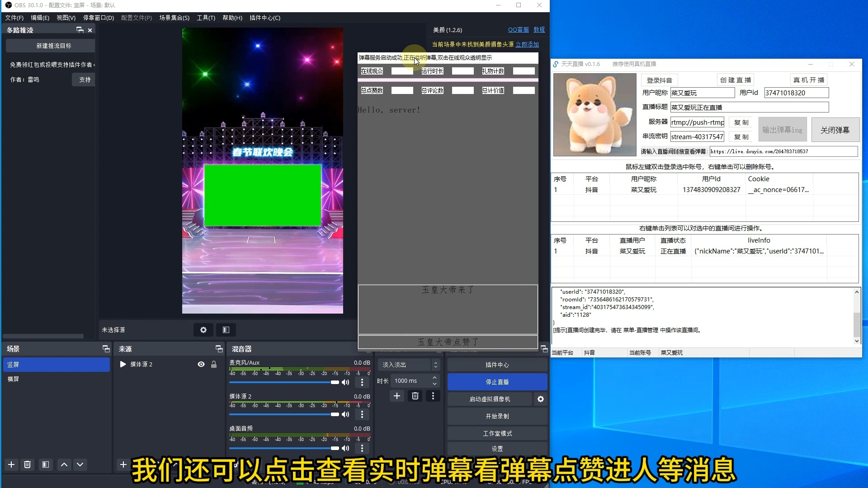This screenshot has width=868, height=488.
Task: Open the 插件中心(C) menu
Action: [265, 18]
